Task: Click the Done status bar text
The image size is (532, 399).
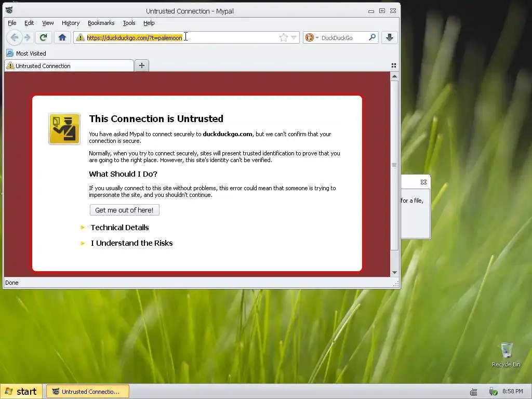Action: (12, 283)
